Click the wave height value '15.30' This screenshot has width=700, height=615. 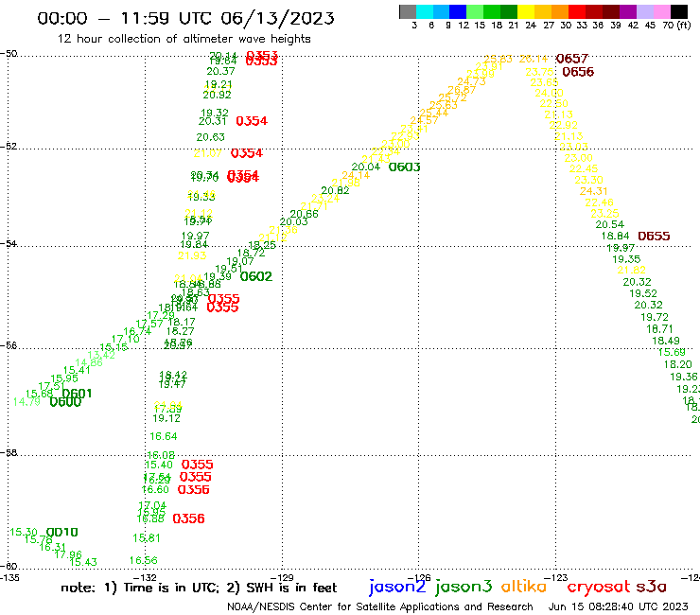[x=24, y=532]
